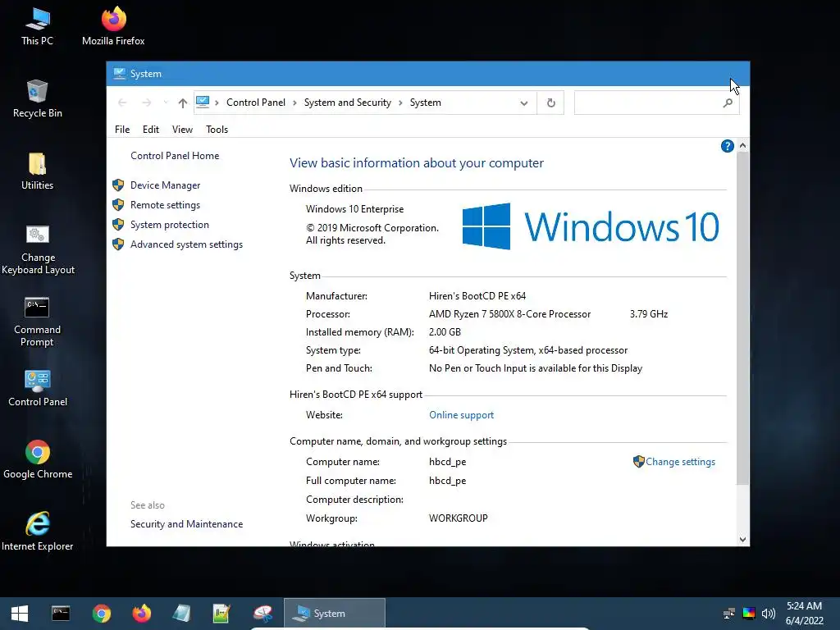Open Command Prompt from taskbar
The image size is (840, 630).
(61, 614)
